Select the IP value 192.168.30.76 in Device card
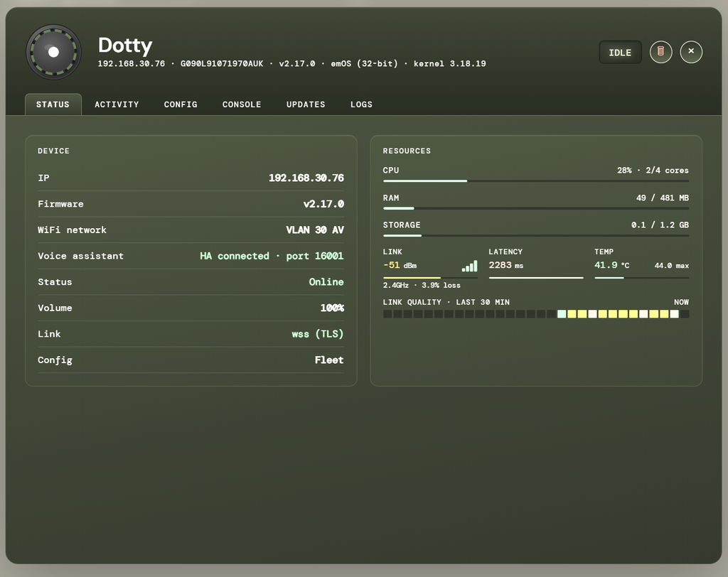This screenshot has width=728, height=577. click(306, 178)
